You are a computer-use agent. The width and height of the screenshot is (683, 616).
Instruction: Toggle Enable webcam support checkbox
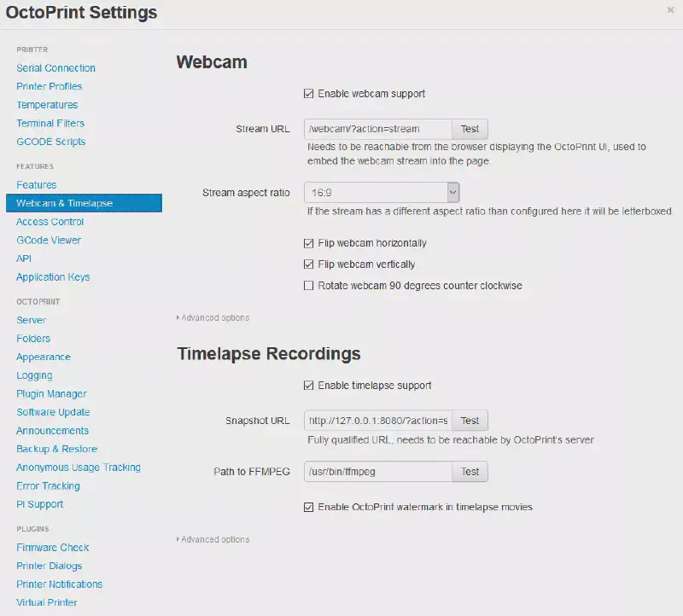(x=309, y=94)
